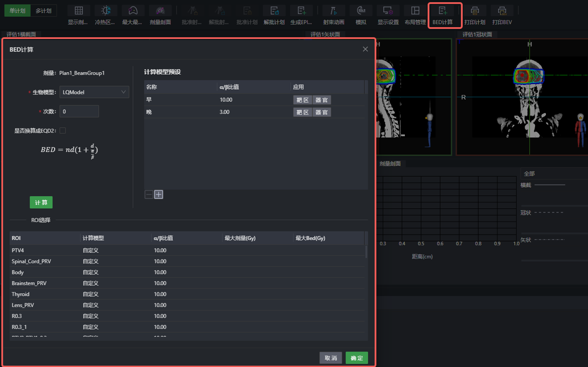The height and width of the screenshot is (367, 588).
Task: Switch to 多计划 mode toggle
Action: click(43, 11)
